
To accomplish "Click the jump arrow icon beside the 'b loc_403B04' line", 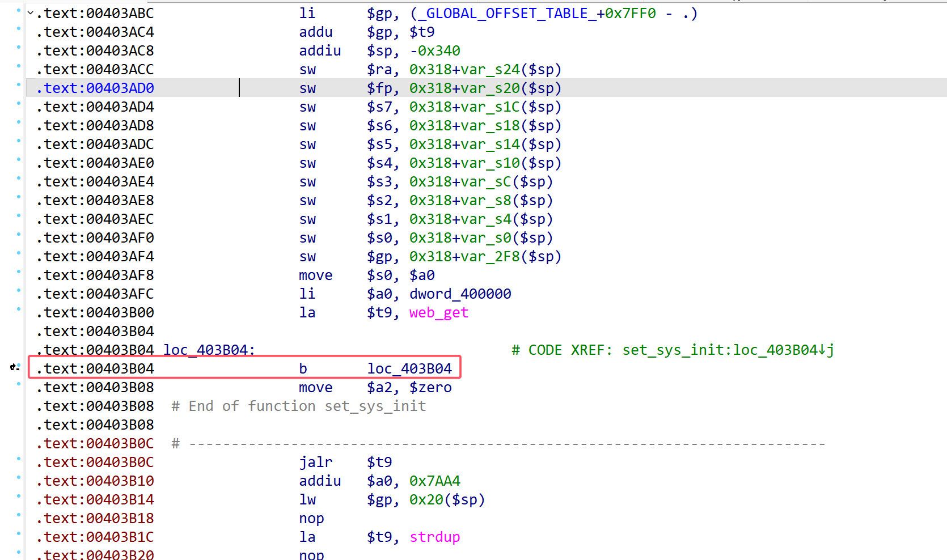I will point(15,368).
